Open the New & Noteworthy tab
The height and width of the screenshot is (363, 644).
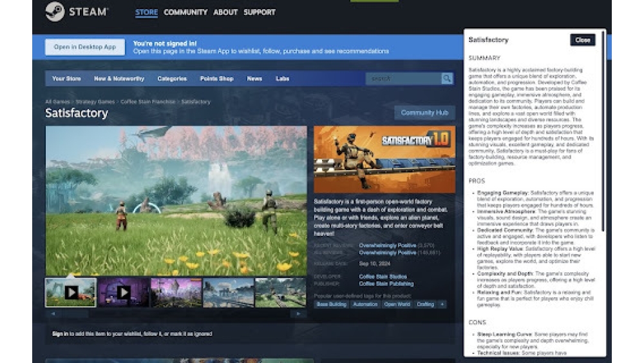click(x=119, y=79)
